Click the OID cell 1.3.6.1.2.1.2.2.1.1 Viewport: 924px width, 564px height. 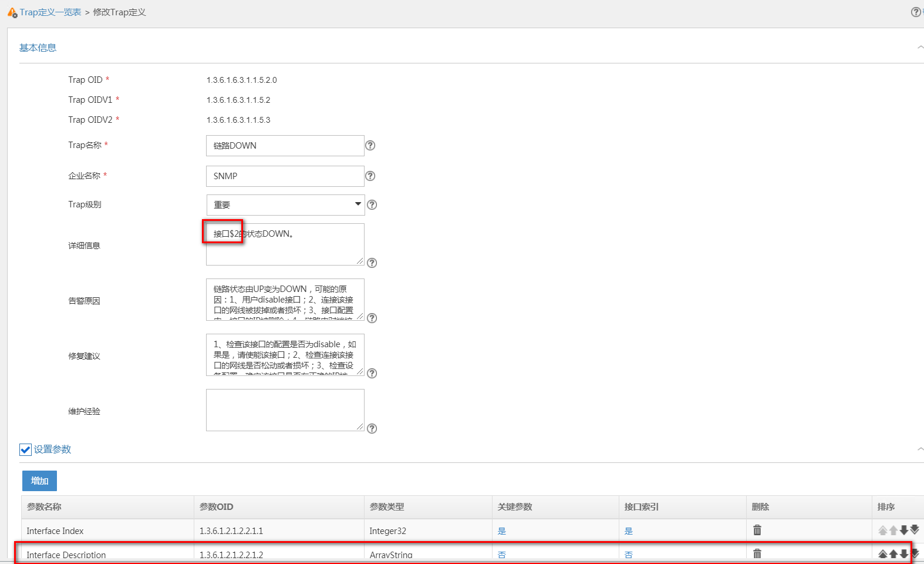(279, 531)
